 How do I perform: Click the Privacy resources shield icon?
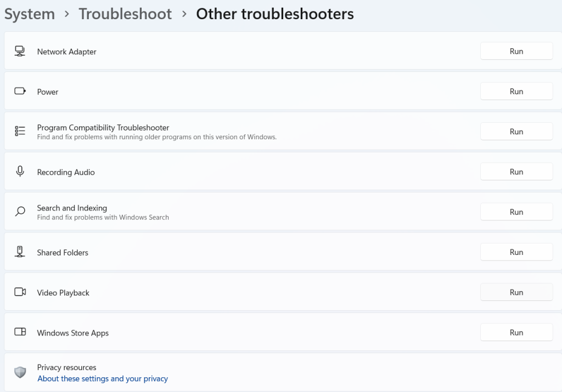click(20, 372)
